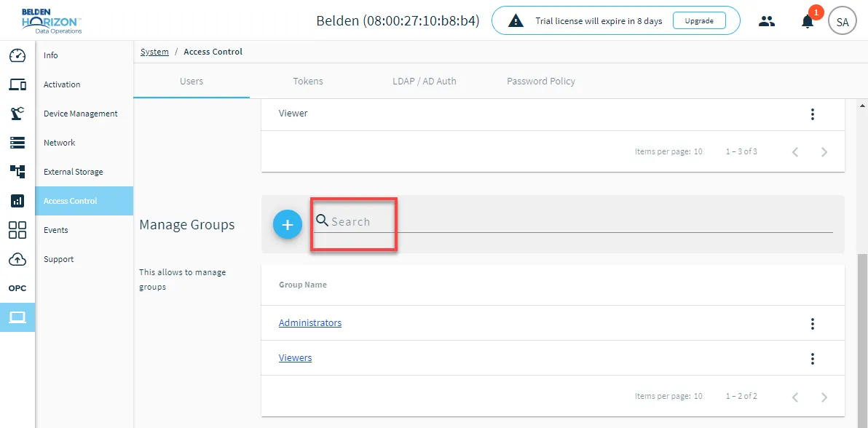This screenshot has width=868, height=428.
Task: Open the OPC section icon
Action: 17,288
